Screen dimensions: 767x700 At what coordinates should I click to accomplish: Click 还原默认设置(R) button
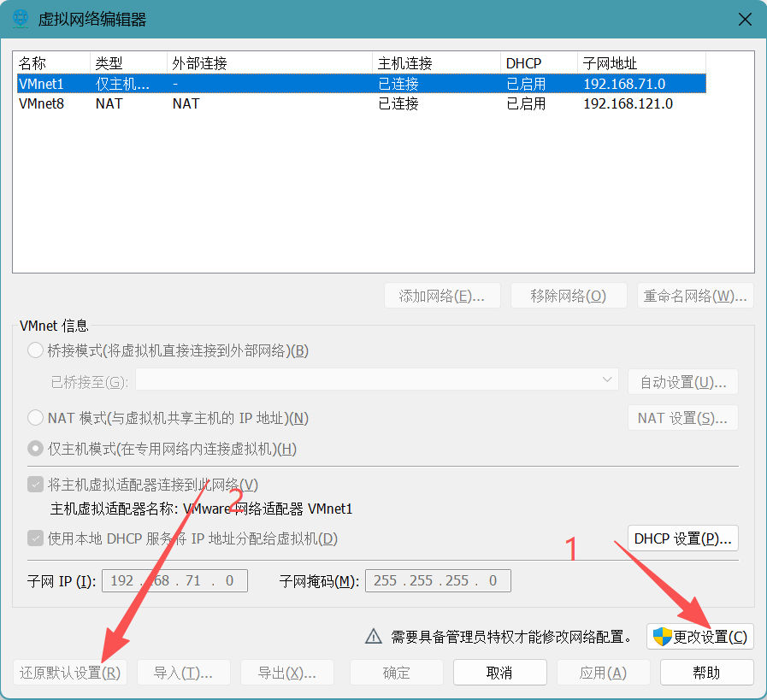pyautogui.click(x=70, y=673)
